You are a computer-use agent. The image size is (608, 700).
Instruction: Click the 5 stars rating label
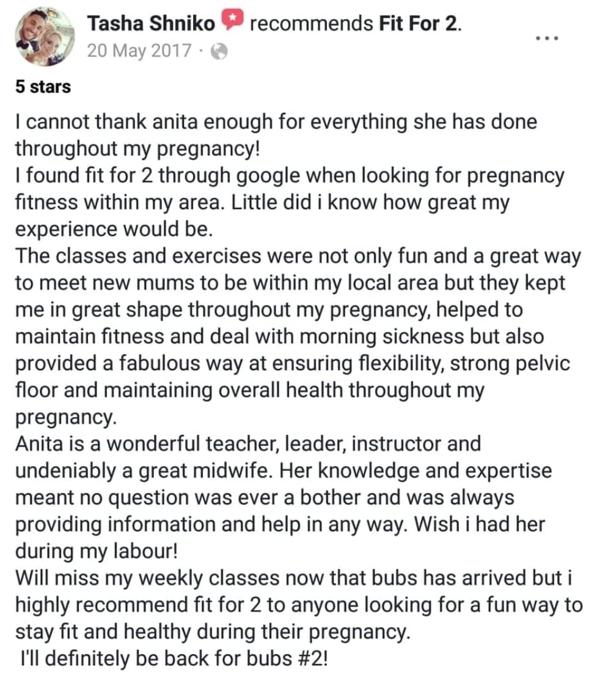[43, 87]
